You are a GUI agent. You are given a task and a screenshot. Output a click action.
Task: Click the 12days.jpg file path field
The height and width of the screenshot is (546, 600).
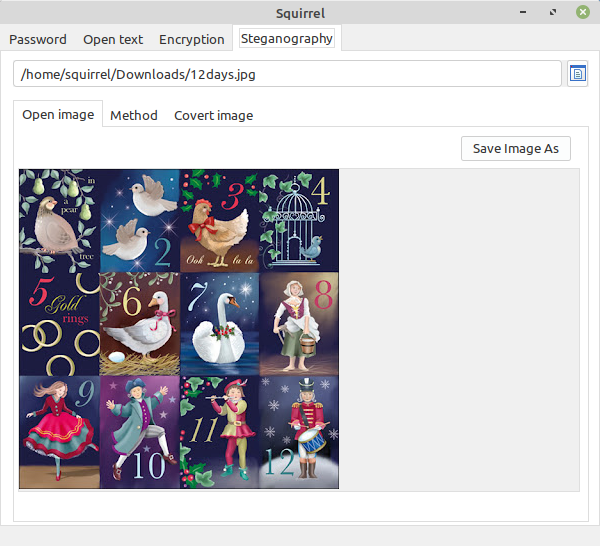pos(288,74)
